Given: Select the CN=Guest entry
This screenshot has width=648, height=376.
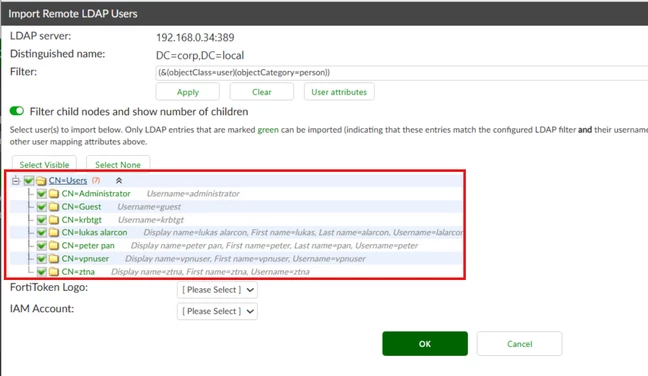Looking at the screenshot, I should (81, 207).
